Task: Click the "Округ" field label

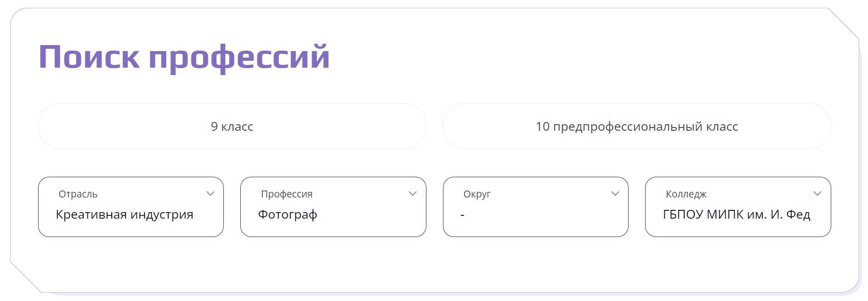Action: click(x=477, y=194)
